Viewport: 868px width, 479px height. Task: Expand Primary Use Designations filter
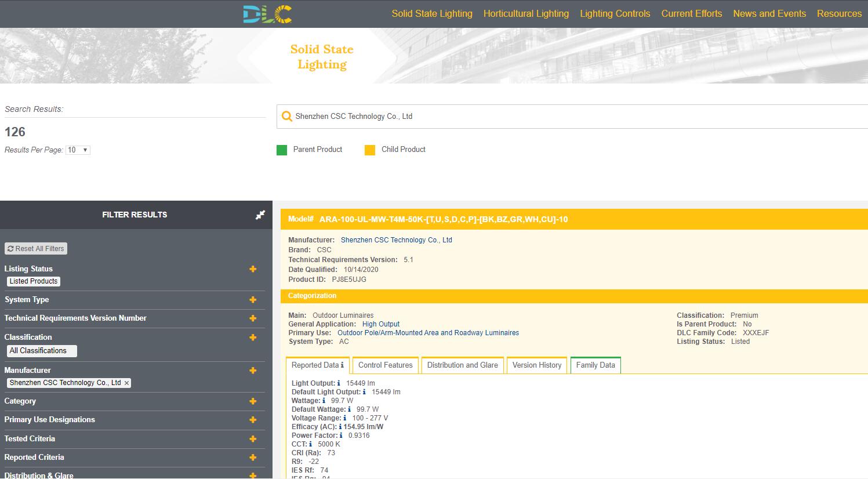click(x=253, y=420)
